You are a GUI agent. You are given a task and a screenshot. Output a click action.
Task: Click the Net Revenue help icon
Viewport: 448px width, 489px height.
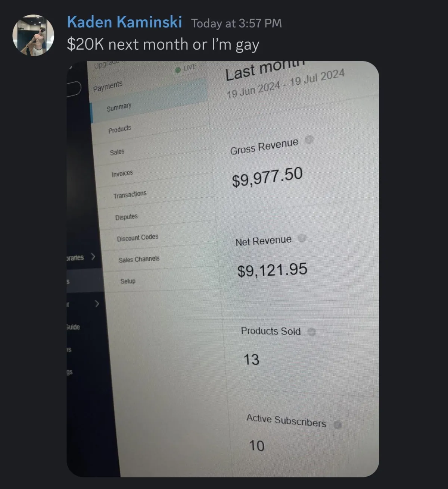pyautogui.click(x=302, y=238)
